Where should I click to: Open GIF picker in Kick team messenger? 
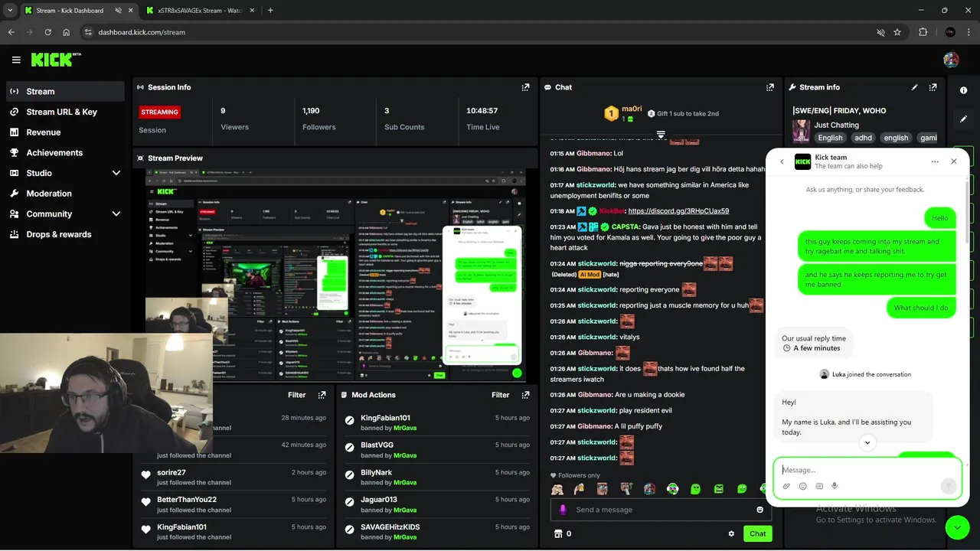(x=819, y=486)
